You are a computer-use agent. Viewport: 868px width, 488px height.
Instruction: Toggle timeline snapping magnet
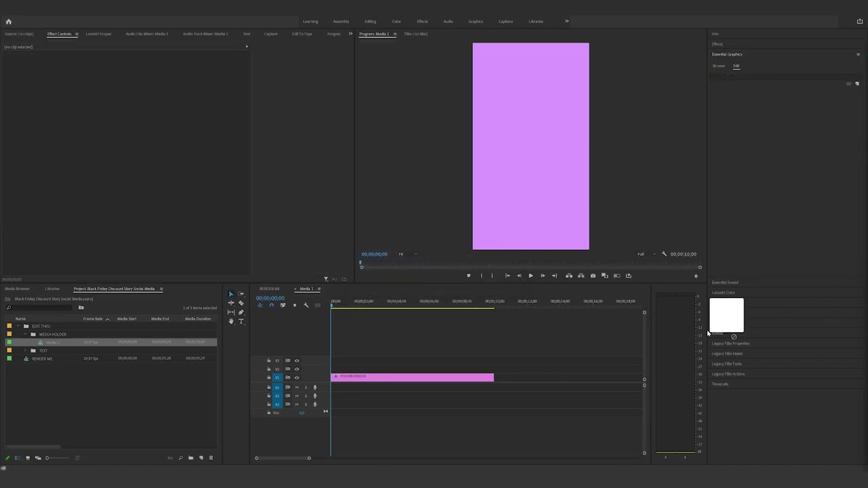[271, 305]
